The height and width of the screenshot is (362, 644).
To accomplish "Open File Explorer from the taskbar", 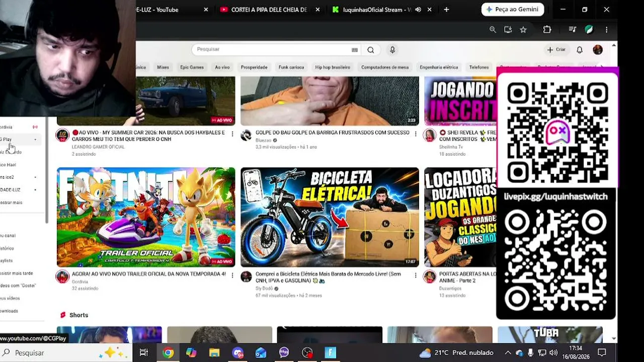I will pos(214,352).
